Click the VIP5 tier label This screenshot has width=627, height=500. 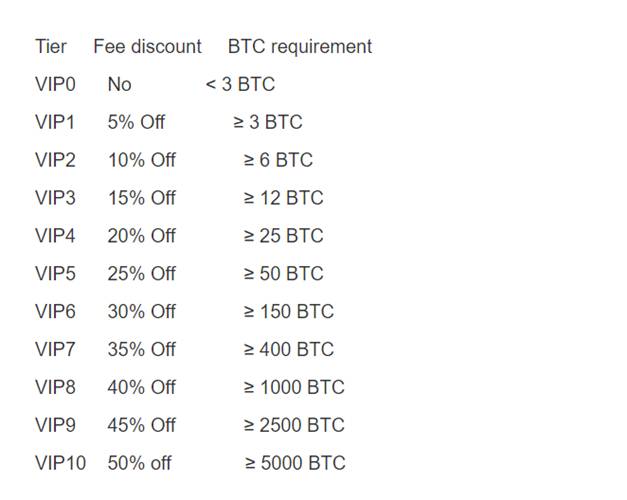pos(55,274)
